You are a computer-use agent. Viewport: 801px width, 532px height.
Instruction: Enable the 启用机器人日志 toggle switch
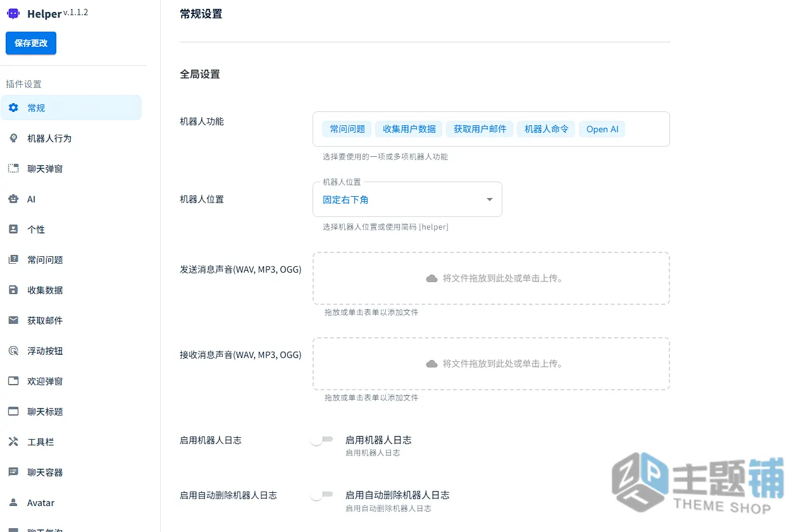pos(321,440)
